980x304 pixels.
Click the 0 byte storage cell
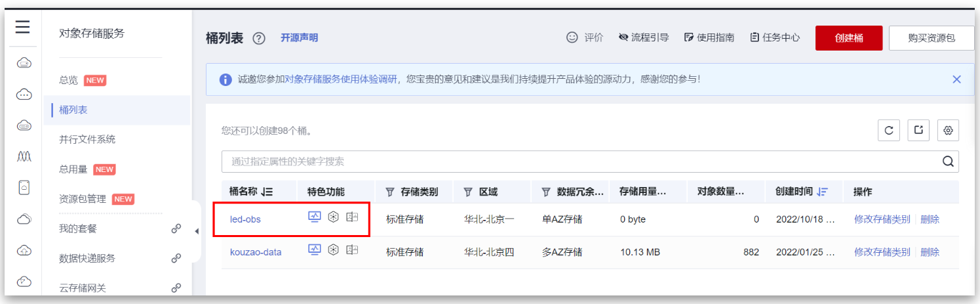[x=633, y=219]
